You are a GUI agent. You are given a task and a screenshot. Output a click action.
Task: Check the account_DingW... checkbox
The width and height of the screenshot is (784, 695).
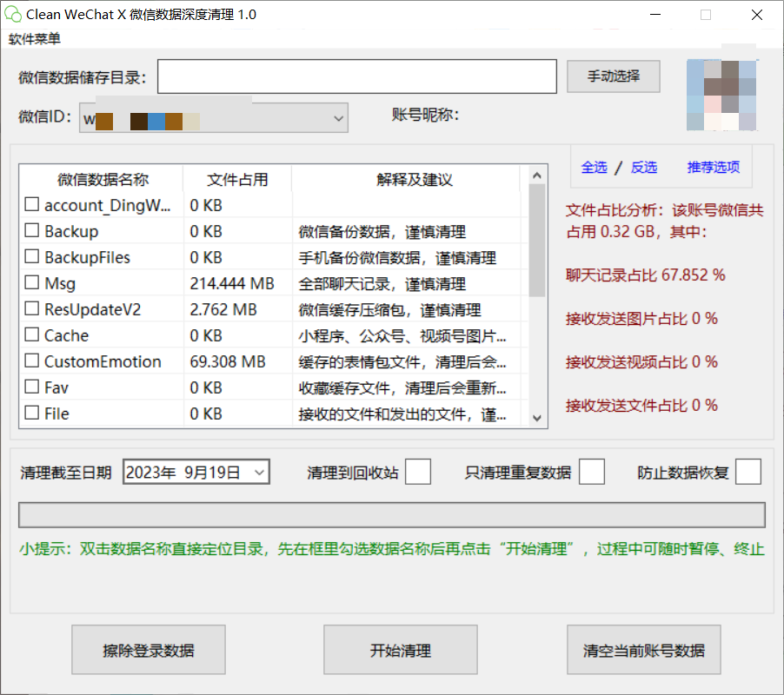tap(32, 204)
